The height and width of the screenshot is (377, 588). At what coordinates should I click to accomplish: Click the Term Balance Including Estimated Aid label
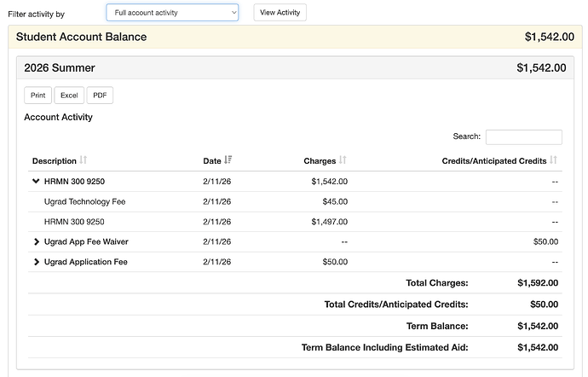coord(384,347)
